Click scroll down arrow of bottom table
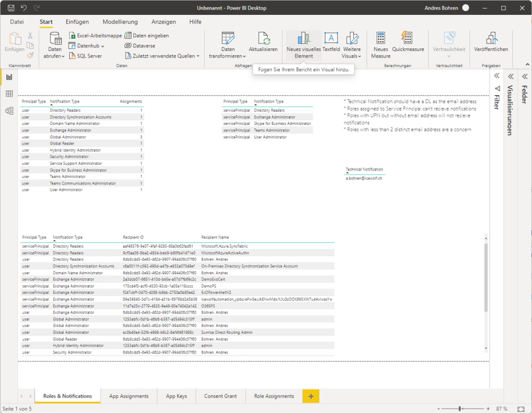The height and width of the screenshot is (414, 532). pyautogui.click(x=486, y=348)
